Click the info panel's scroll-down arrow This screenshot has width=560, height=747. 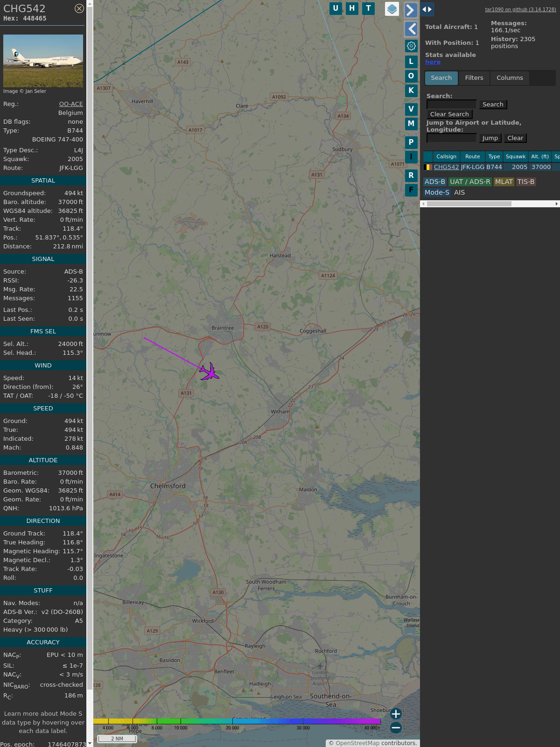point(90,744)
